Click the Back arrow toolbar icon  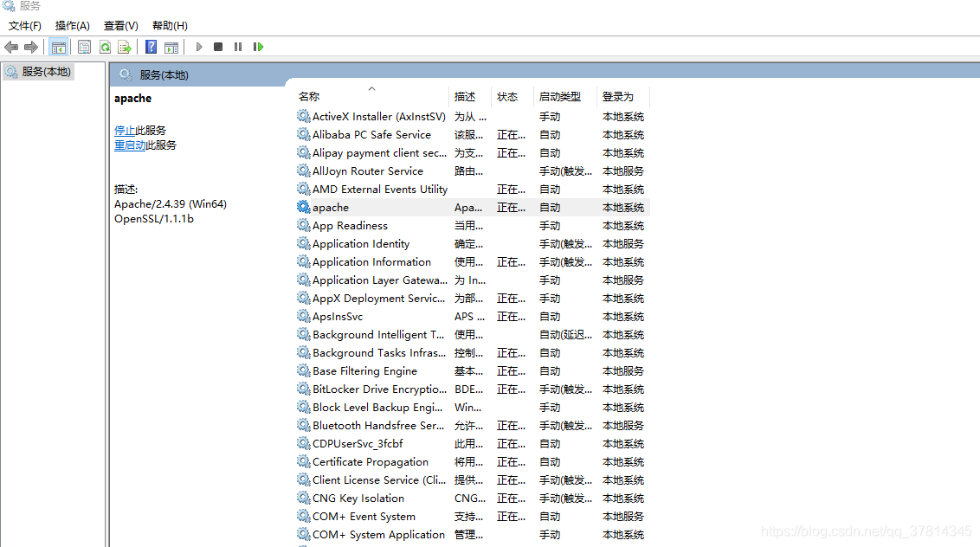(11, 47)
